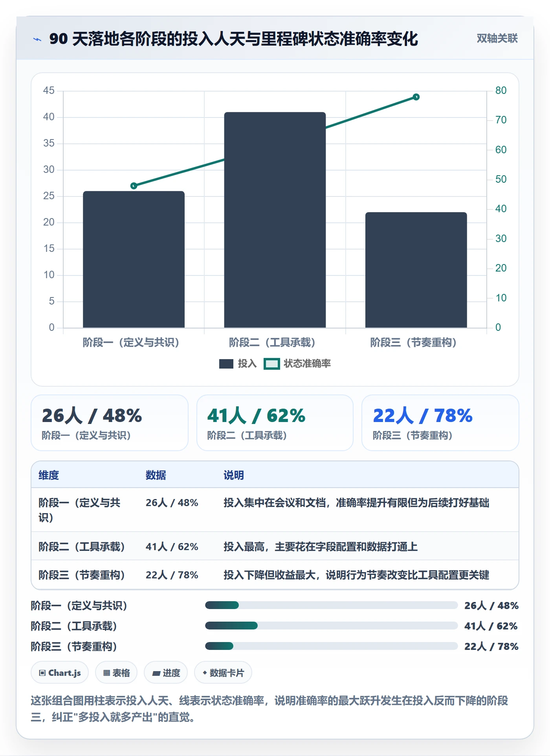Click the 阶段一 bar in the chart

pyautogui.click(x=134, y=259)
